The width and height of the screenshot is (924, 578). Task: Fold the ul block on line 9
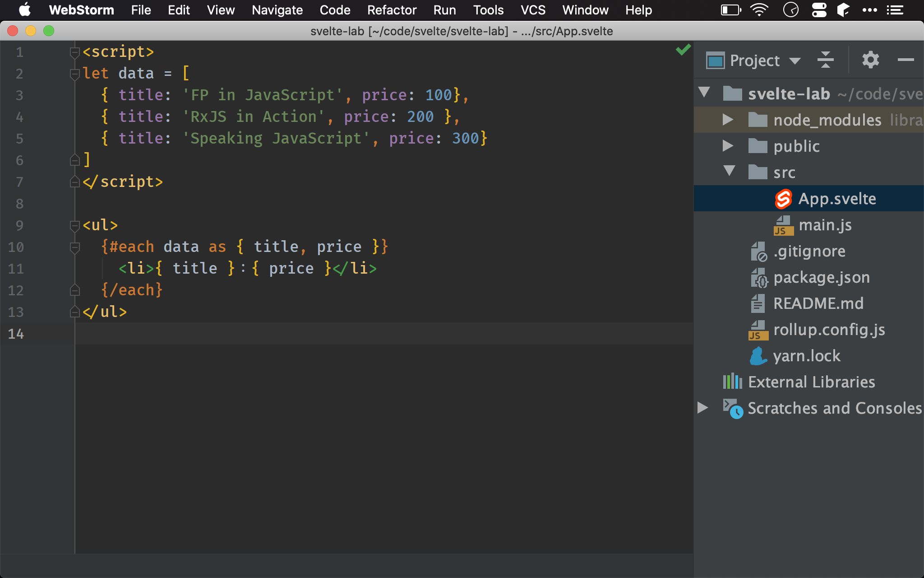click(75, 225)
